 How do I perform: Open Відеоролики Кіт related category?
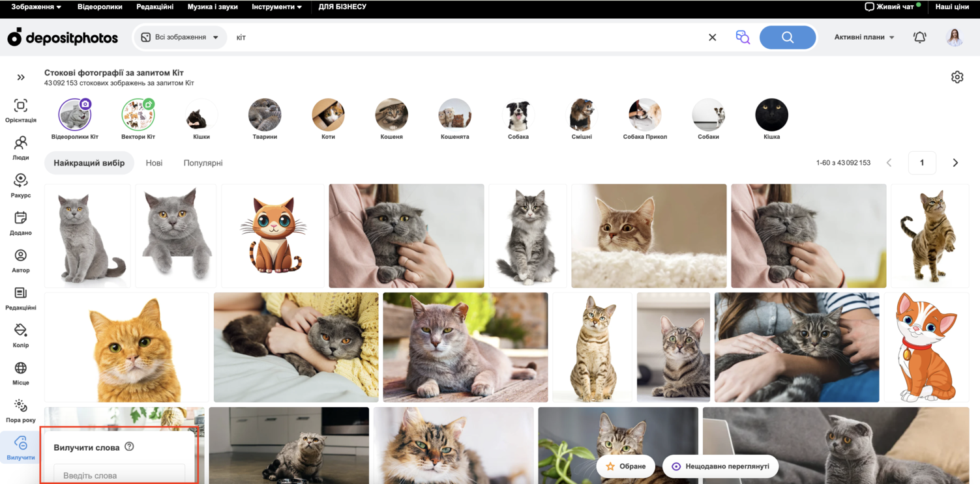coord(75,119)
